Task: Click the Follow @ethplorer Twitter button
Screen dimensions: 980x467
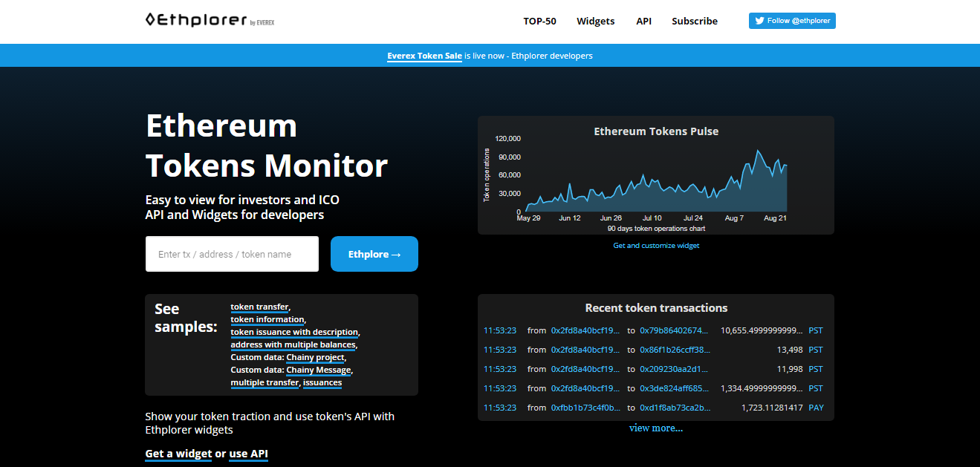Action: coord(792,21)
